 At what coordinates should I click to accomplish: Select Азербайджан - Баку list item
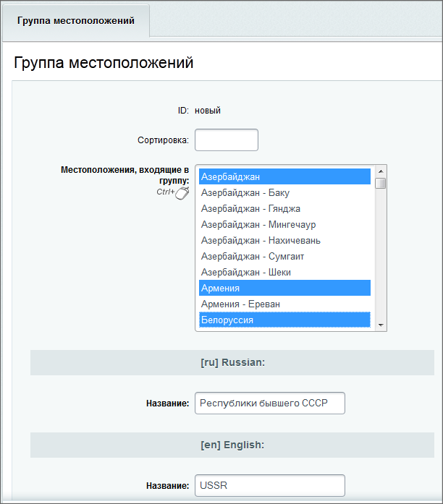(x=284, y=192)
